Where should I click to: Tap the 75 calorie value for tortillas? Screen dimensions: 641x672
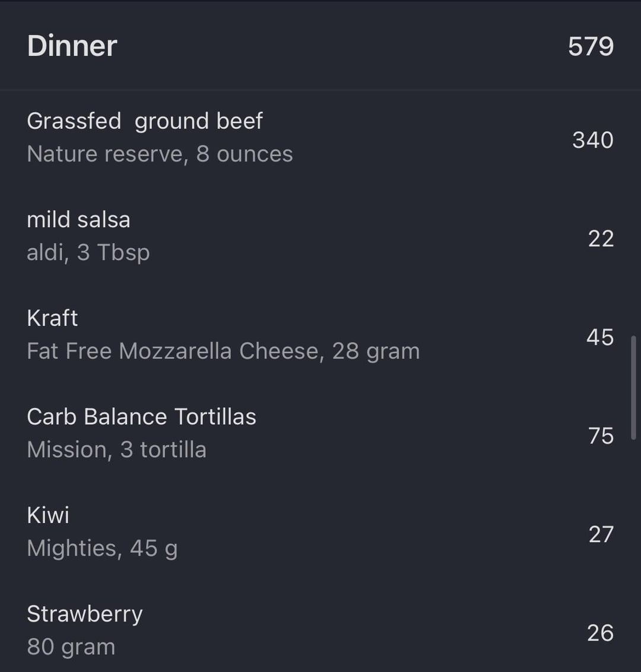click(601, 436)
